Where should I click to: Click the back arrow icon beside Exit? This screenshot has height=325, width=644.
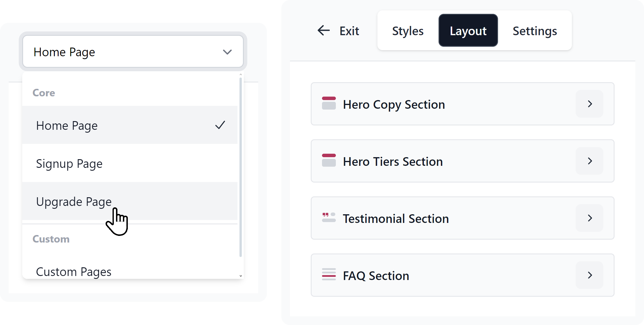pyautogui.click(x=323, y=30)
